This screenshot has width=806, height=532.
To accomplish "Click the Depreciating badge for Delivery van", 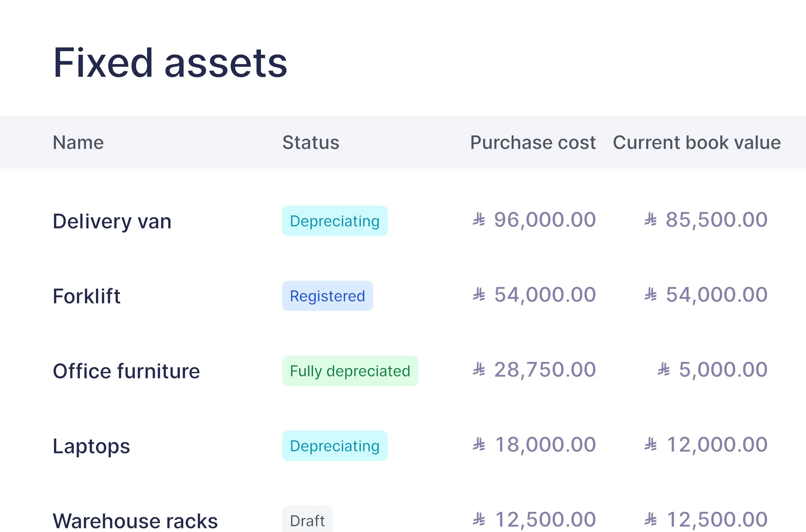I will coord(335,221).
